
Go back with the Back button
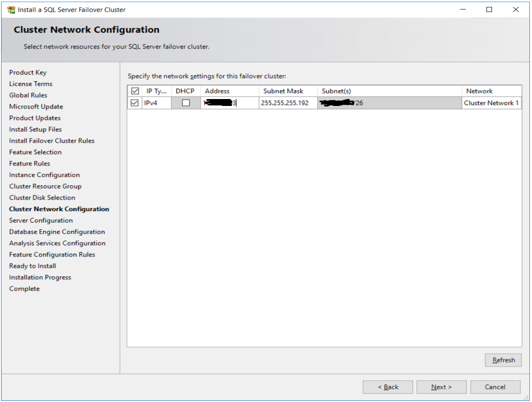click(x=388, y=387)
